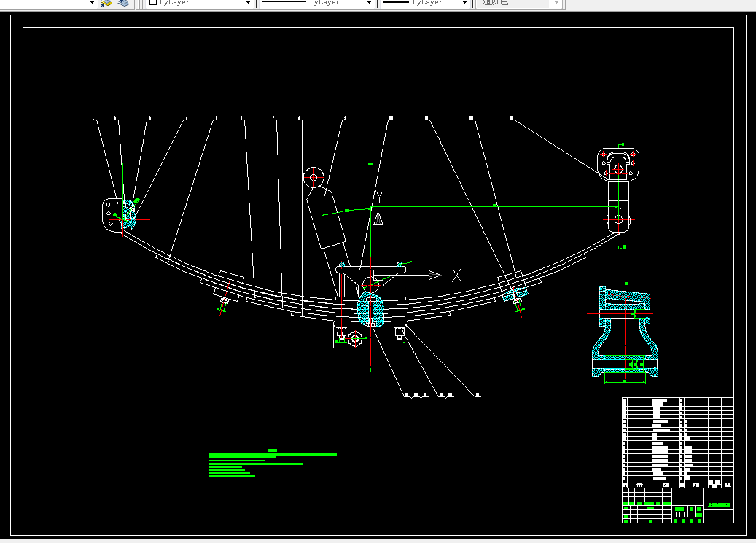Click the UCS Y axis label
The image size is (756, 543).
pyautogui.click(x=380, y=196)
